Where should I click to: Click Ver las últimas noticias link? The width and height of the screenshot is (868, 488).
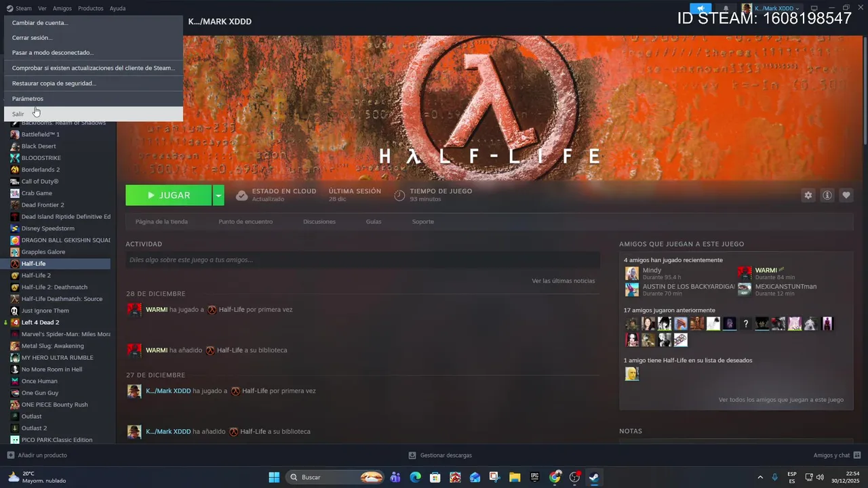pyautogui.click(x=564, y=281)
